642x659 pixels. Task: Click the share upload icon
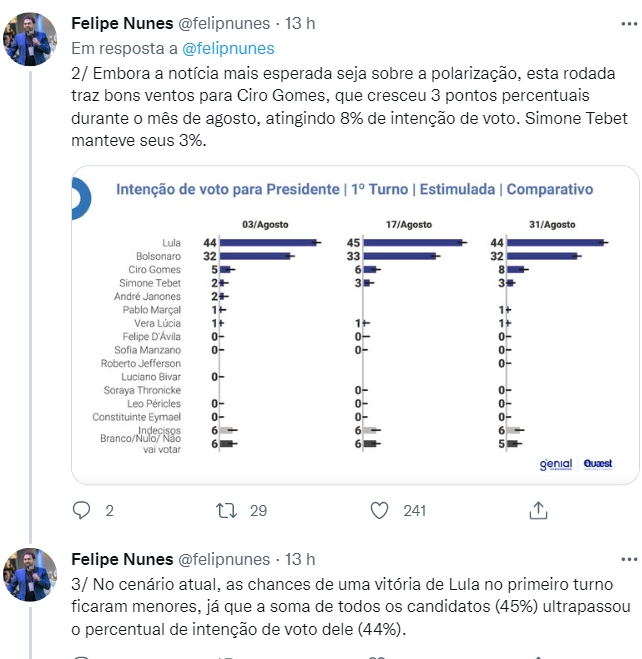[537, 510]
